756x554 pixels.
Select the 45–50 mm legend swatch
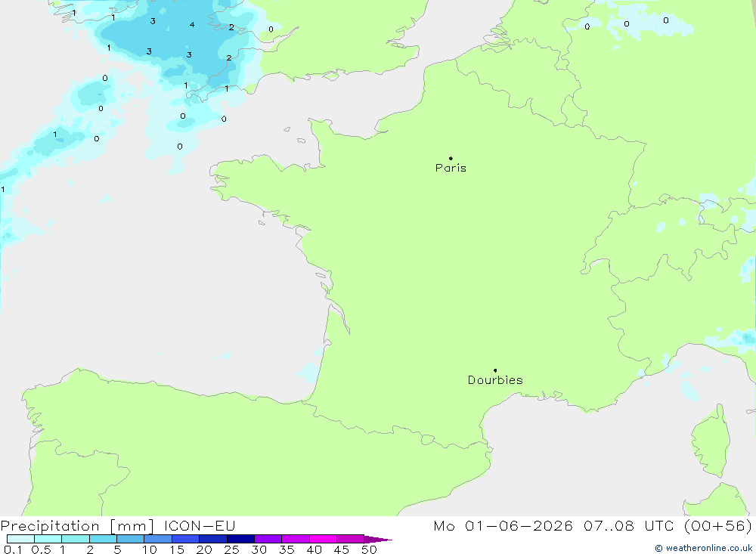coord(351,539)
